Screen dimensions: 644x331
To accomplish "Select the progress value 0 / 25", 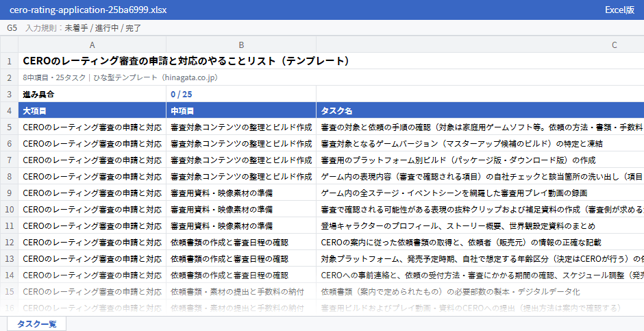I will pos(241,94).
